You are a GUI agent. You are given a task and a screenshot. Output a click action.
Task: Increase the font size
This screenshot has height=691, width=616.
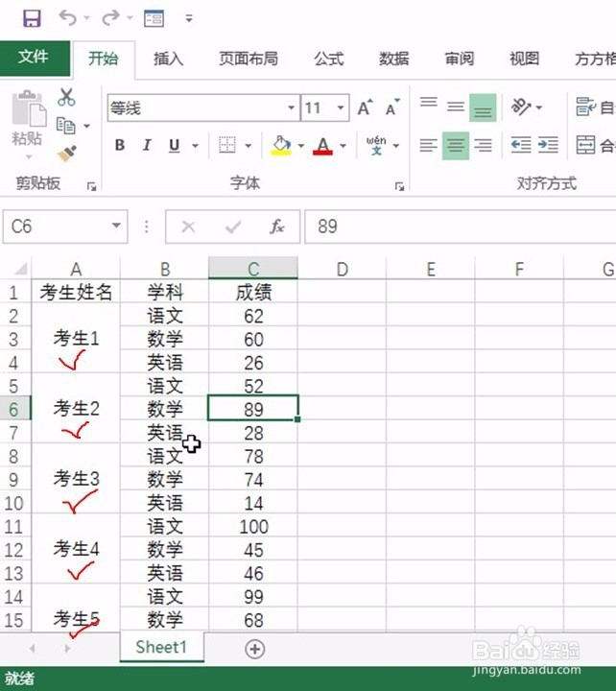click(x=366, y=107)
